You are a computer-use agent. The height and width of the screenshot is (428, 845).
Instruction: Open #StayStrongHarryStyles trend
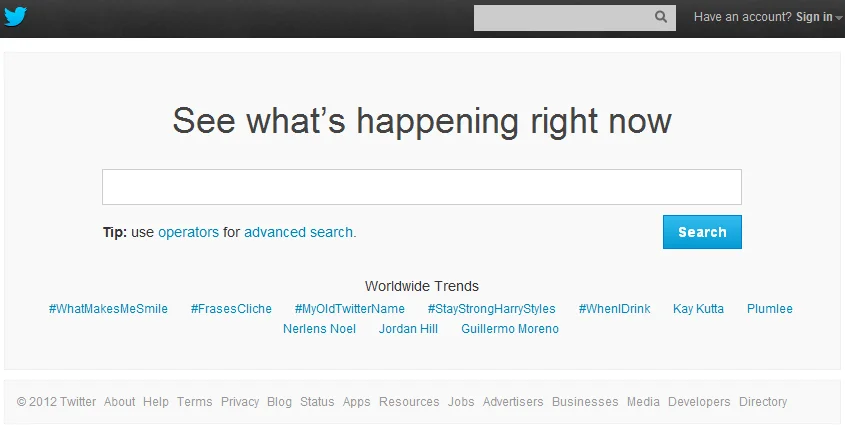[x=491, y=309]
